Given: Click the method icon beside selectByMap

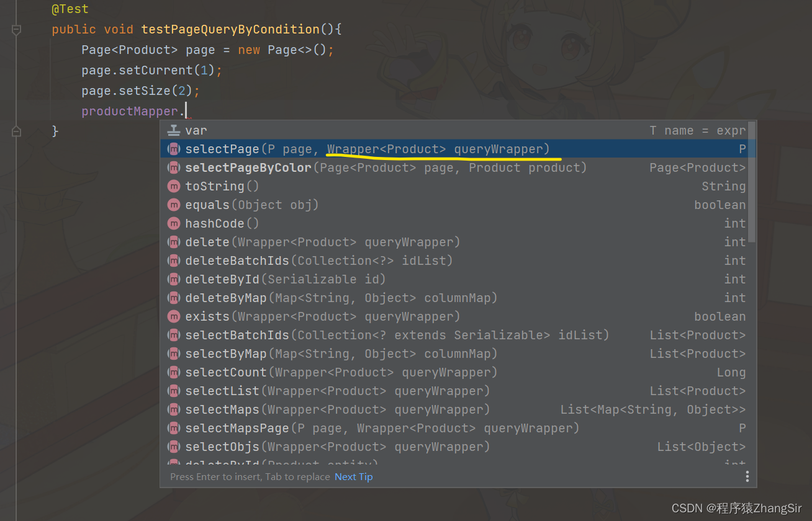Looking at the screenshot, I should (174, 354).
